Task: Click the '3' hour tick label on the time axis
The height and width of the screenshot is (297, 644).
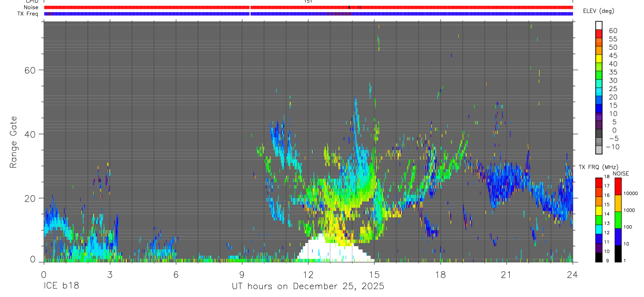Action: pos(110,274)
